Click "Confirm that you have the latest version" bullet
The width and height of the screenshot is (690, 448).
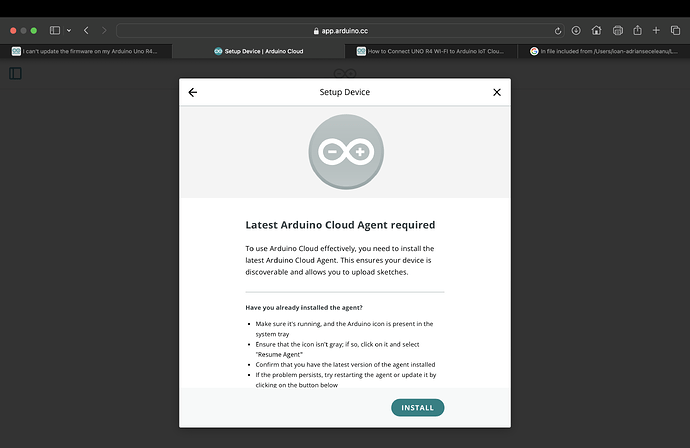[x=345, y=364]
